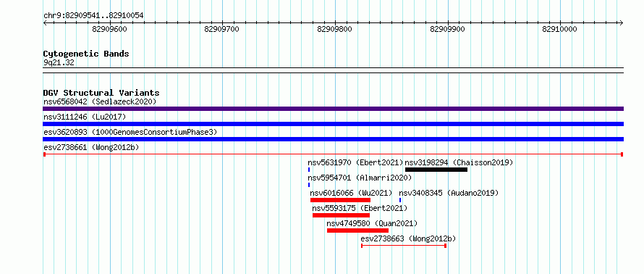This screenshot has width=644, height=274.
Task: Open the nsv3408345 (Audano2019) label
Action: click(x=449, y=193)
